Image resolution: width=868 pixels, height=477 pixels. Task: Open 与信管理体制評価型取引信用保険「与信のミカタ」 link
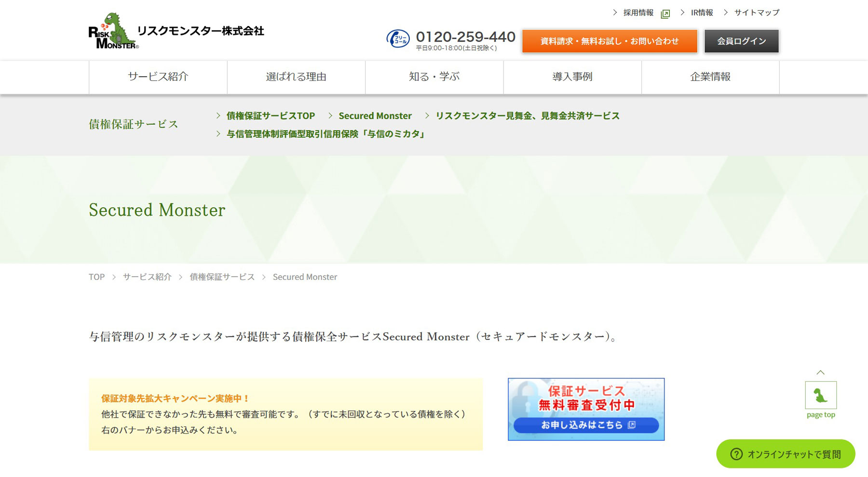(327, 134)
